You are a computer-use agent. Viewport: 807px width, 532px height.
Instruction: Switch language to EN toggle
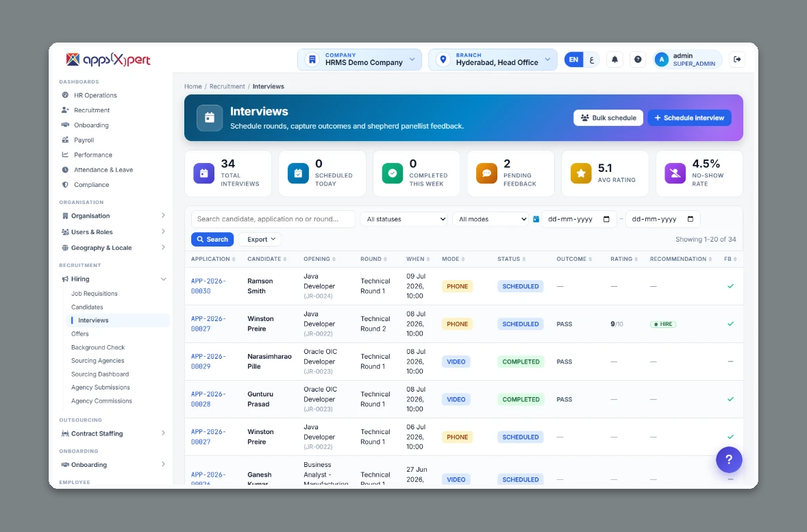(573, 60)
